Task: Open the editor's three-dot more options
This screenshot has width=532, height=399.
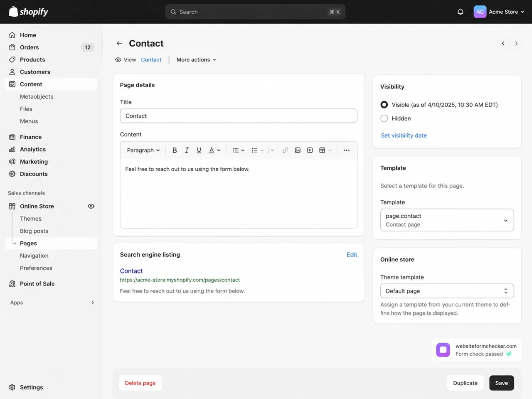Action: pyautogui.click(x=347, y=150)
